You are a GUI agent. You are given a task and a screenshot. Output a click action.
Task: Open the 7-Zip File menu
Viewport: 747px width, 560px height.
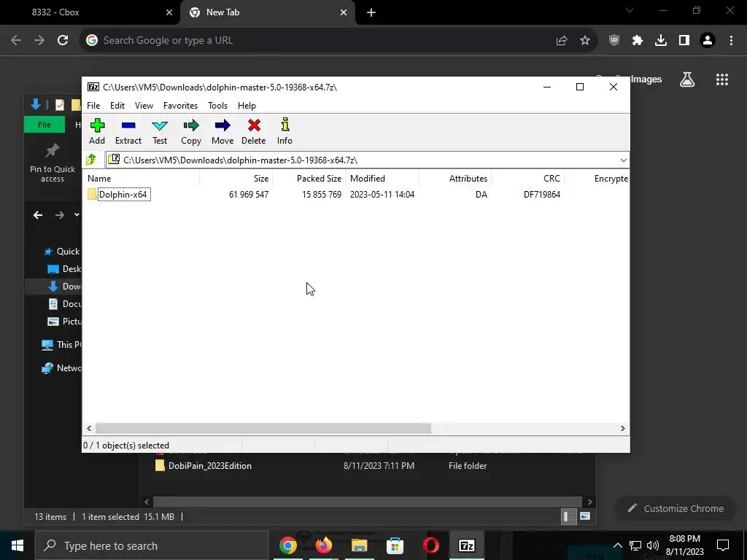pyautogui.click(x=93, y=106)
